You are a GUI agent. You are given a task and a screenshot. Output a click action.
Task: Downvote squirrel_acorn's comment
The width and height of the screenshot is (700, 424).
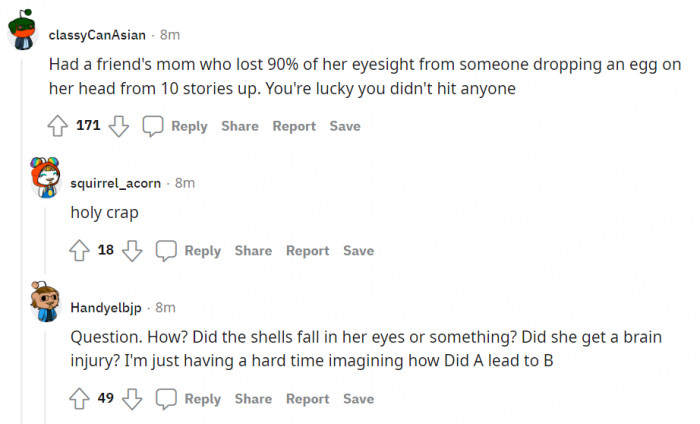tap(131, 251)
